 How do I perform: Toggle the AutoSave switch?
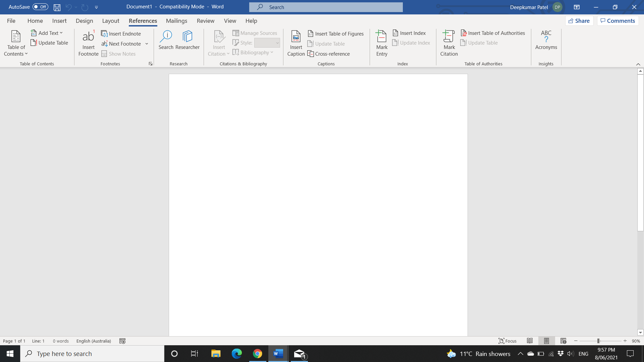tap(40, 7)
